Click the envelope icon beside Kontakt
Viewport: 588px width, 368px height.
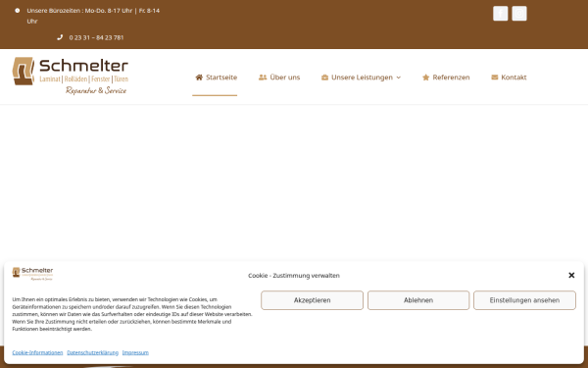click(495, 77)
